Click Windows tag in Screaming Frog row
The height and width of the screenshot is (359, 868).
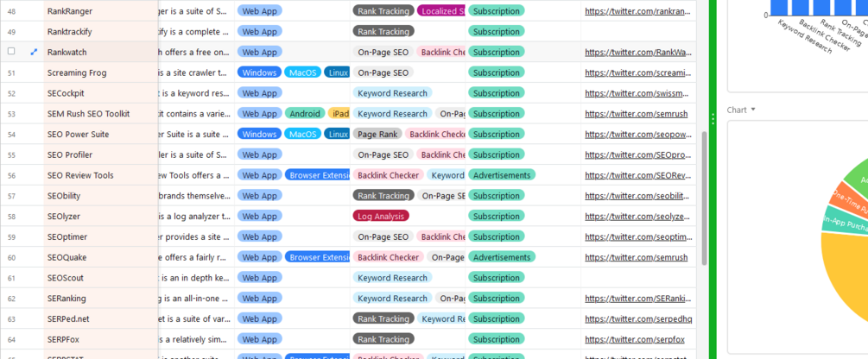[260, 72]
